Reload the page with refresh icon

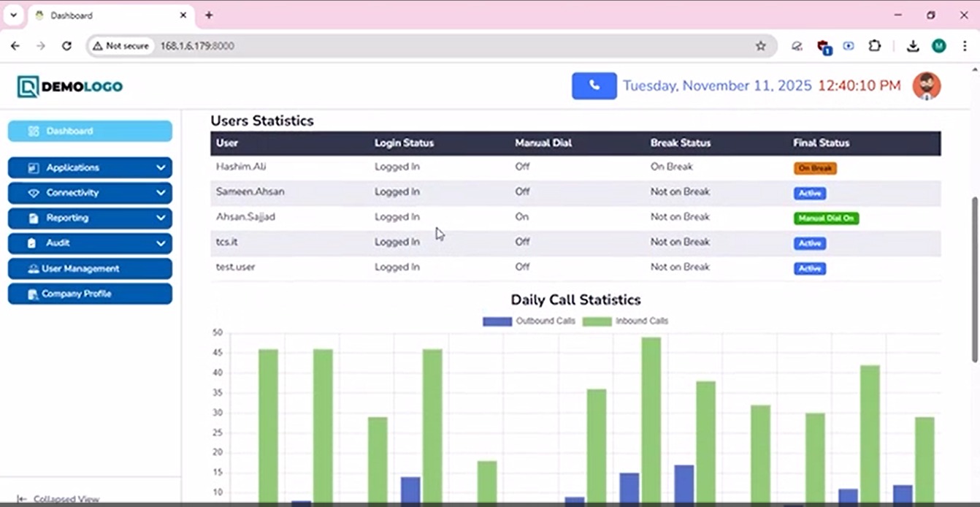point(66,46)
